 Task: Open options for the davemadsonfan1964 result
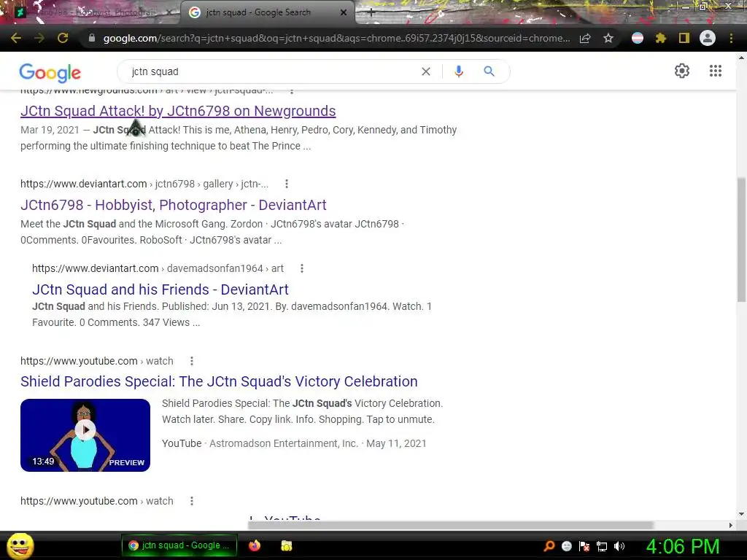coord(301,268)
